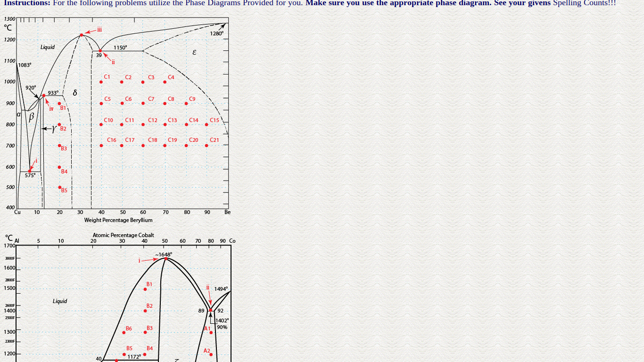Image resolution: width=644 pixels, height=362 pixels.
Task: Select the "1083°" copper melting point label
Action: click(x=25, y=65)
